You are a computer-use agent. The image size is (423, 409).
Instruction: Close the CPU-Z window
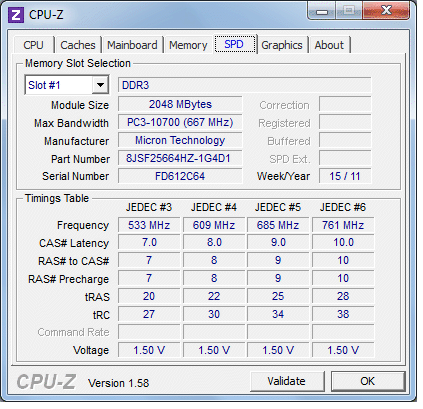tap(386, 11)
